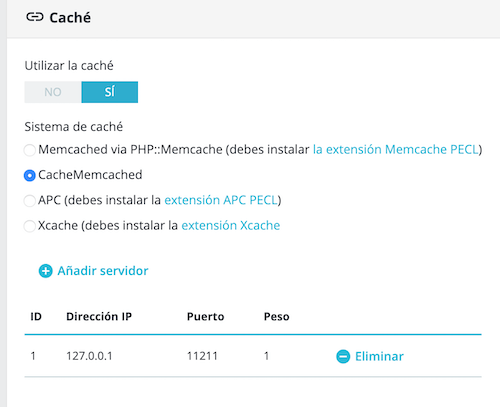
Task: Switch Utilizar la caché to NO
Action: [53, 92]
